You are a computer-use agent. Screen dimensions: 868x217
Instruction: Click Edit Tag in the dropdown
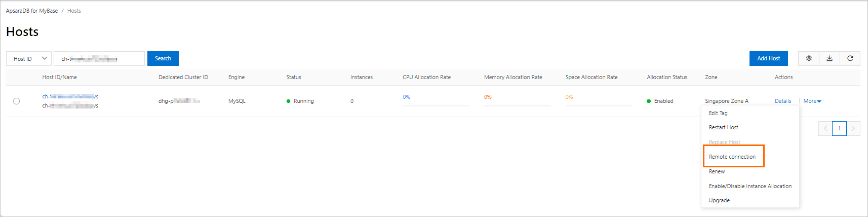coord(718,113)
